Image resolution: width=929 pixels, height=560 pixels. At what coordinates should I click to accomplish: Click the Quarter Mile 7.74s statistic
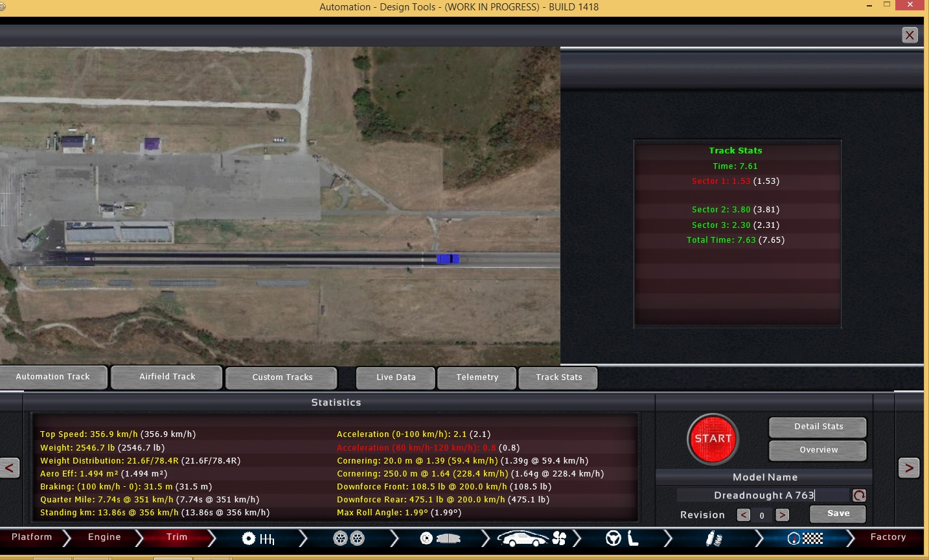150,500
